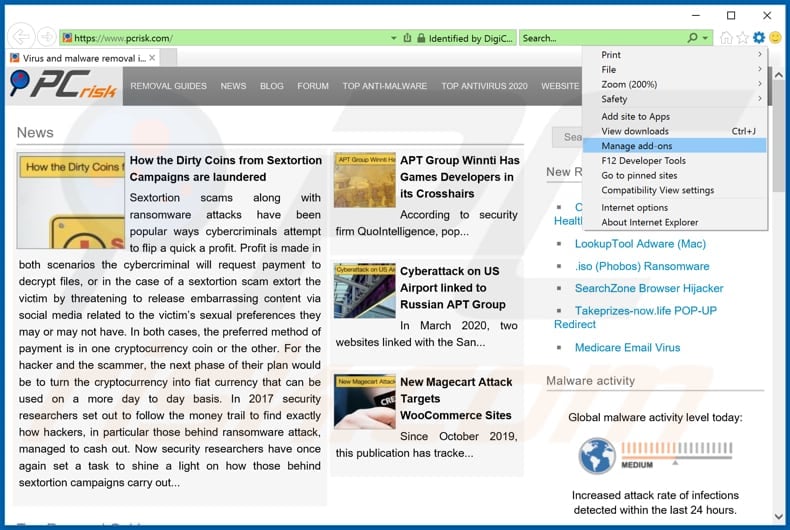Click the browser Back arrow button
Image resolution: width=790 pixels, height=530 pixels.
coord(21,37)
